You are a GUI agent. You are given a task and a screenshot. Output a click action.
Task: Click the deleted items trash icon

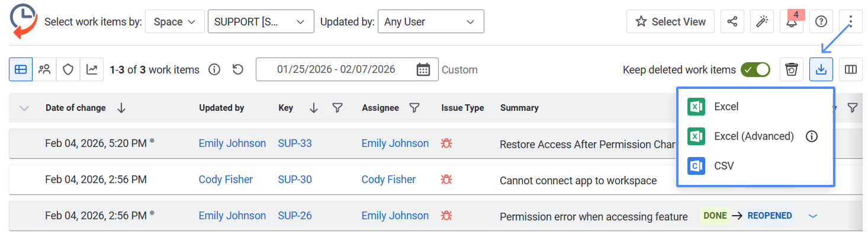coord(792,69)
